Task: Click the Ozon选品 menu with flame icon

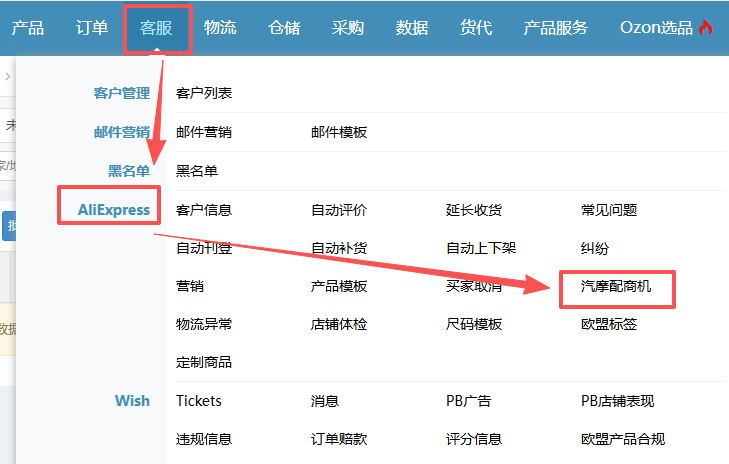Action: click(665, 28)
